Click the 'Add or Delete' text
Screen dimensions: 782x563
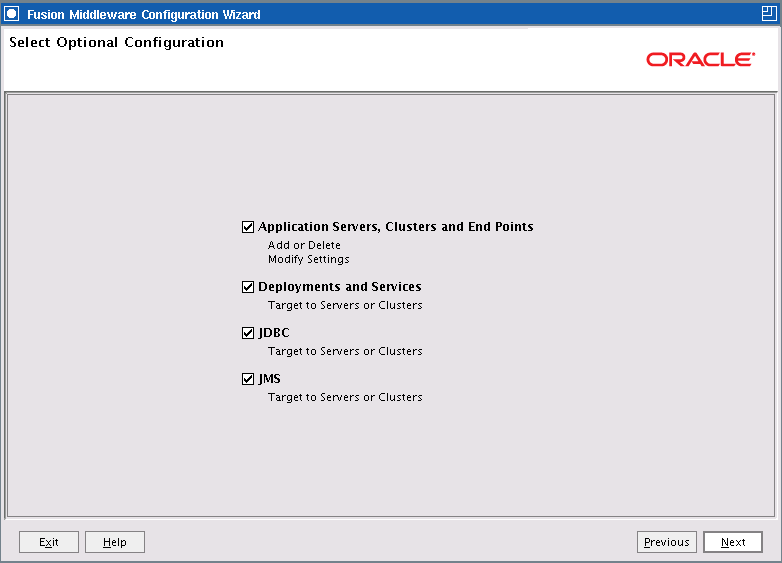[x=304, y=245]
